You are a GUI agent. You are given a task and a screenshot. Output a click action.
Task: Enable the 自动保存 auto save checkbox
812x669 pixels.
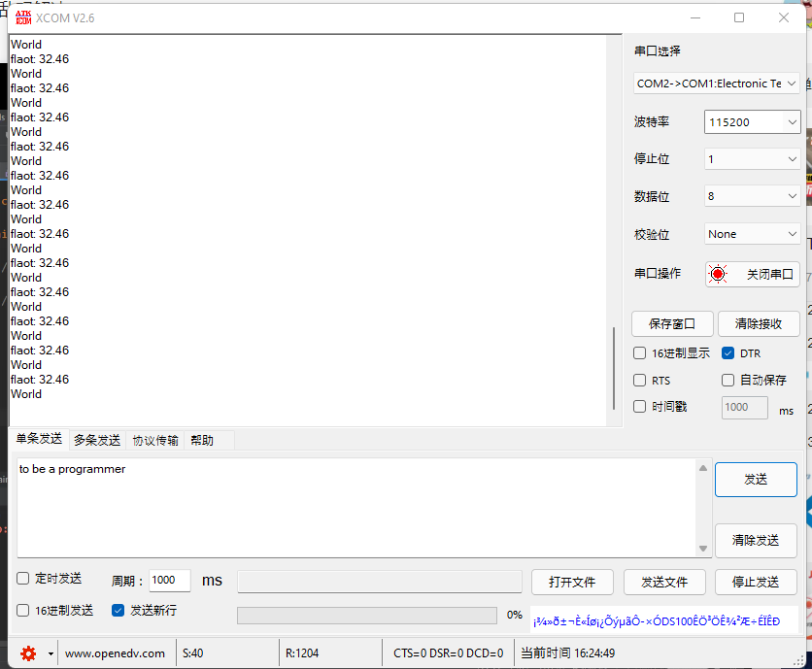(x=727, y=380)
